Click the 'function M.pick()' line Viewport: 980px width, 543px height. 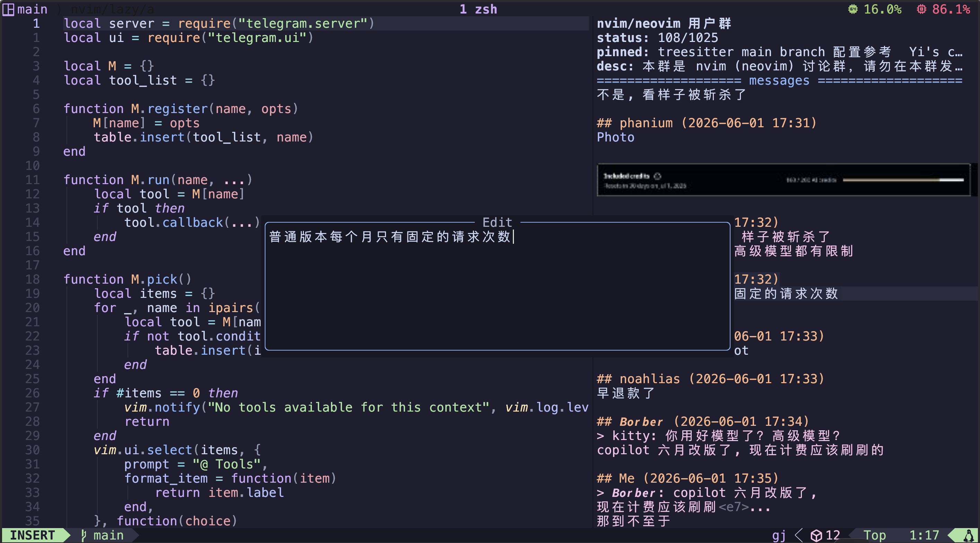pyautogui.click(x=128, y=279)
